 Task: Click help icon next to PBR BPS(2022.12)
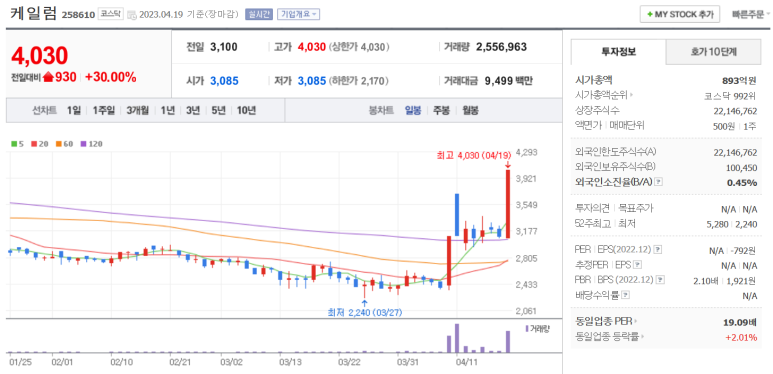click(660, 280)
